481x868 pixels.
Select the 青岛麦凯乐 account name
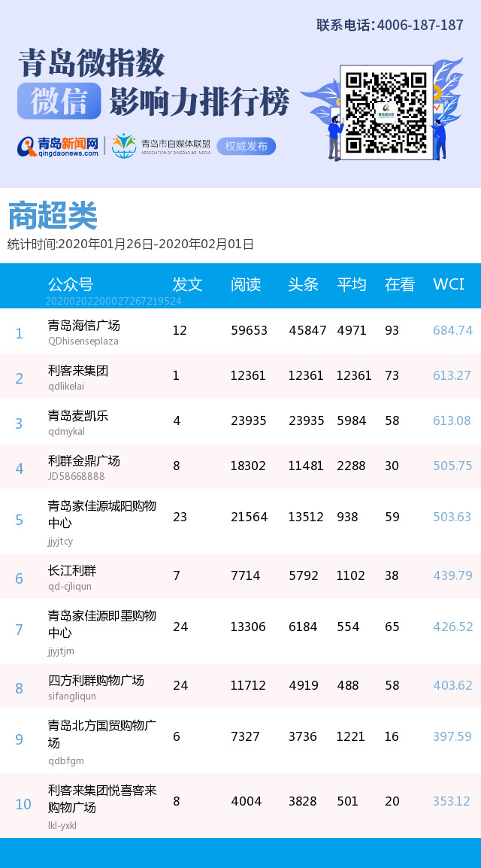click(78, 416)
